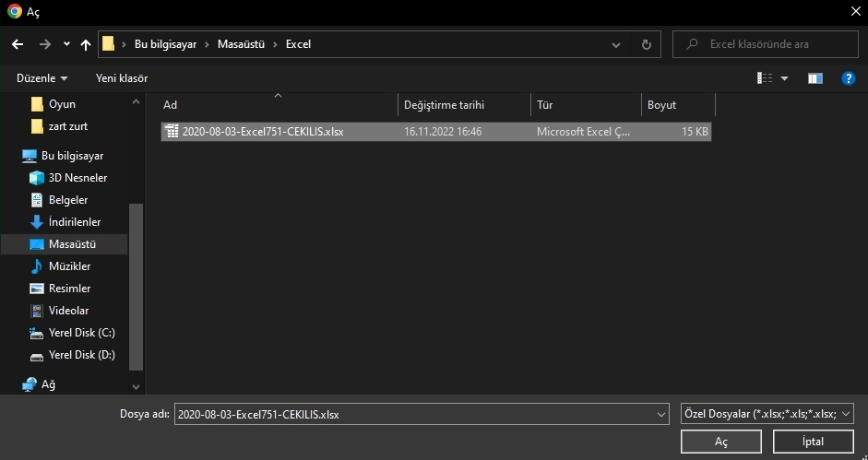Viewport: 868px width, 460px height.
Task: Click the Back navigation arrow
Action: (17, 44)
